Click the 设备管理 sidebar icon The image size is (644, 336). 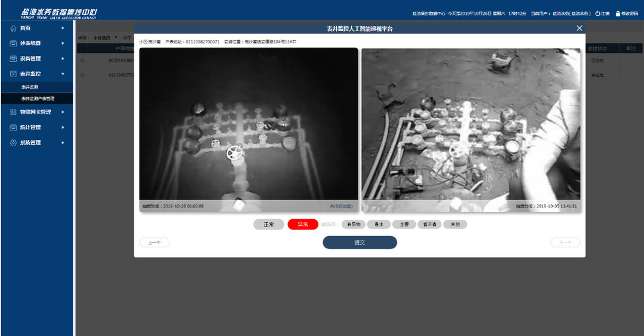[13, 58]
